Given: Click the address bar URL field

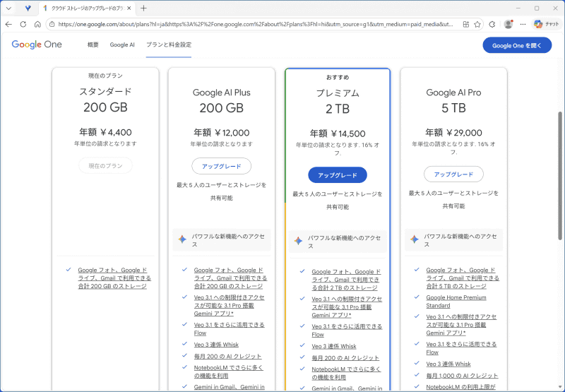Looking at the screenshot, I should (x=256, y=24).
